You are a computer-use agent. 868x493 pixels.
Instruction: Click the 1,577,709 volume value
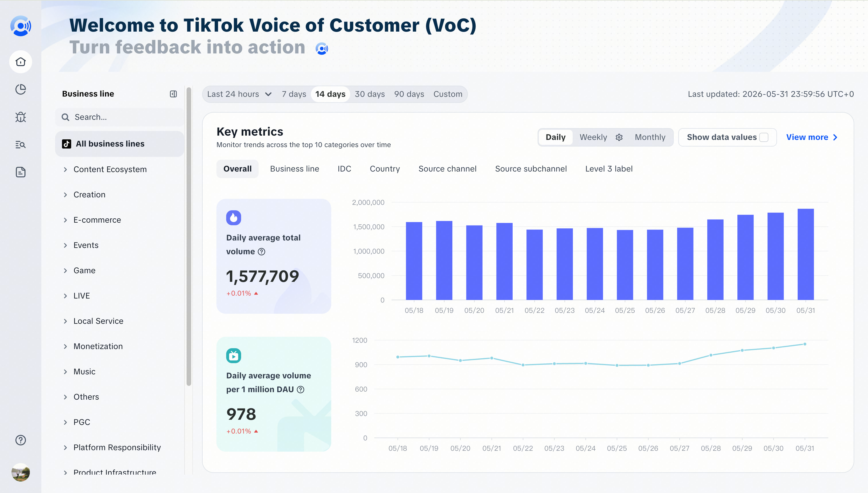pos(263,276)
